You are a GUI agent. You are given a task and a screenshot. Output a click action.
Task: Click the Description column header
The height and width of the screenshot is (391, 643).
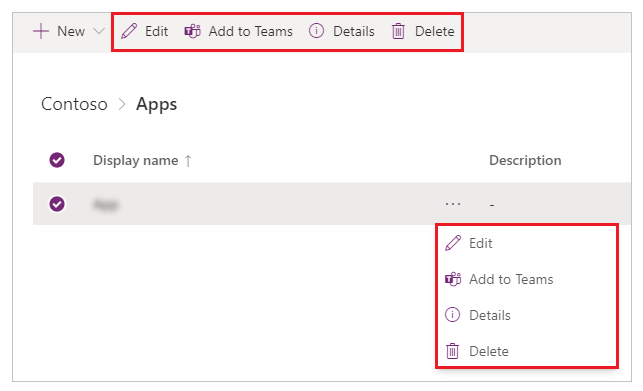[525, 160]
